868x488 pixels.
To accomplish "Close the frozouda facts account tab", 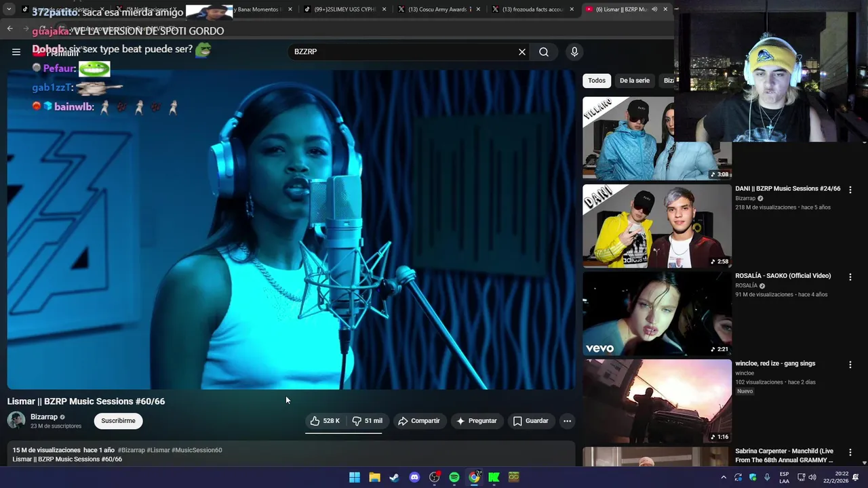I will tap(572, 9).
